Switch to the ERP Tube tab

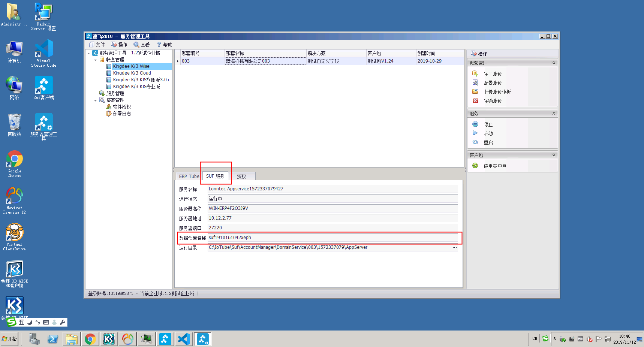click(189, 176)
